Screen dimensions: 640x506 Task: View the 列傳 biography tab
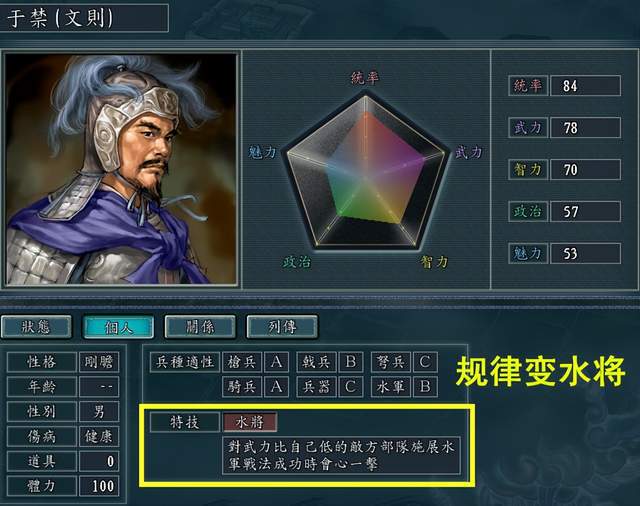point(282,327)
